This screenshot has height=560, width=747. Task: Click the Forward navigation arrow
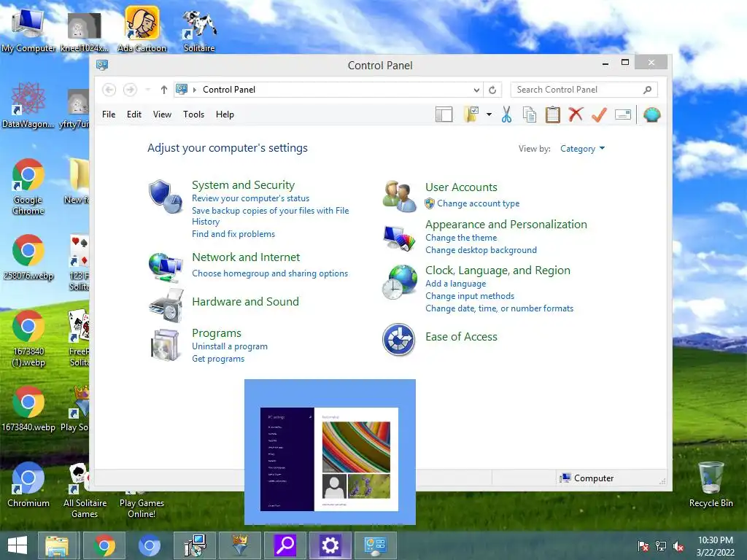[x=130, y=90]
